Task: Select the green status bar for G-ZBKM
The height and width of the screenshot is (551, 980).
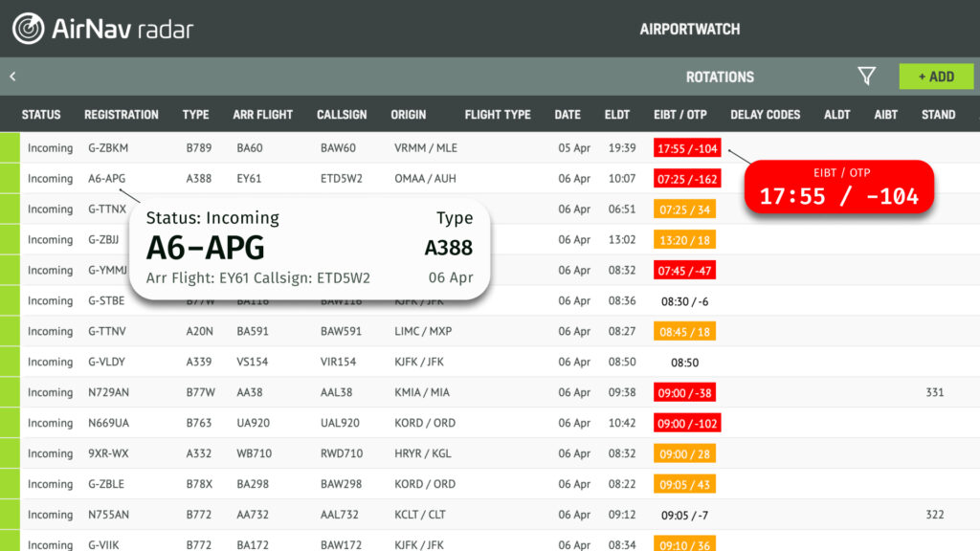Action: (10, 148)
